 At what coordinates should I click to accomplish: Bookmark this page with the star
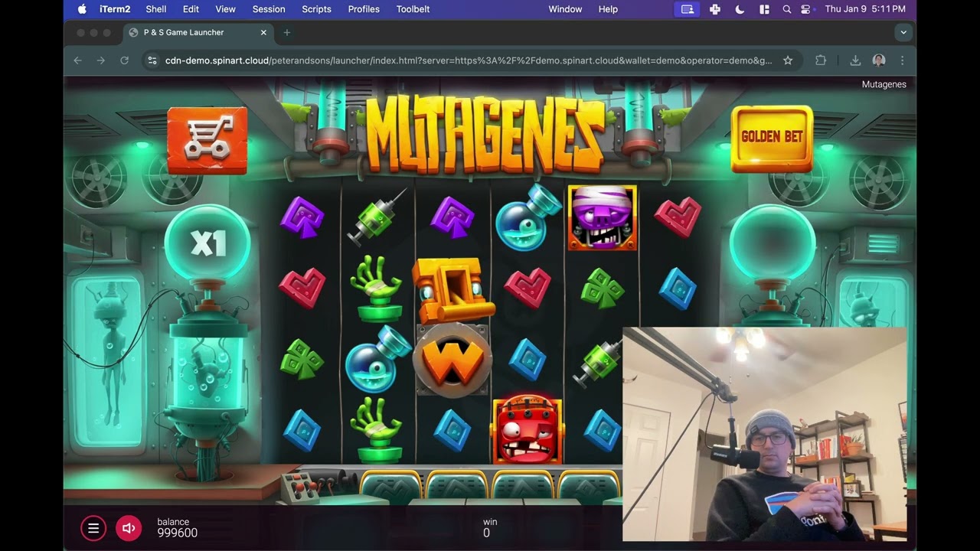[788, 60]
